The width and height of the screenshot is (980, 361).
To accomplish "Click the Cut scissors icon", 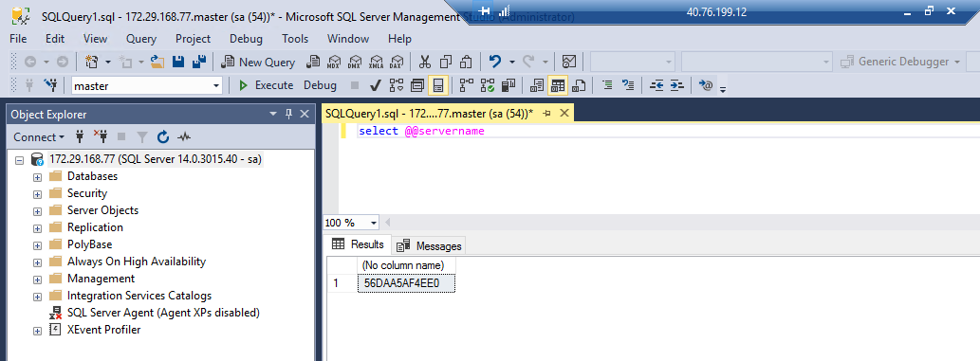I will click(425, 62).
